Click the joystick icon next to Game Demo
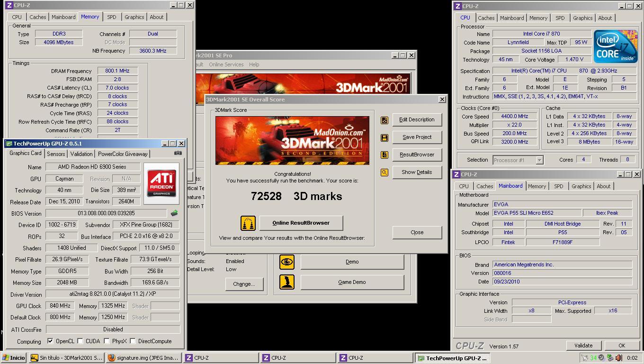Viewport: 644px width, 364px height. coord(287,282)
